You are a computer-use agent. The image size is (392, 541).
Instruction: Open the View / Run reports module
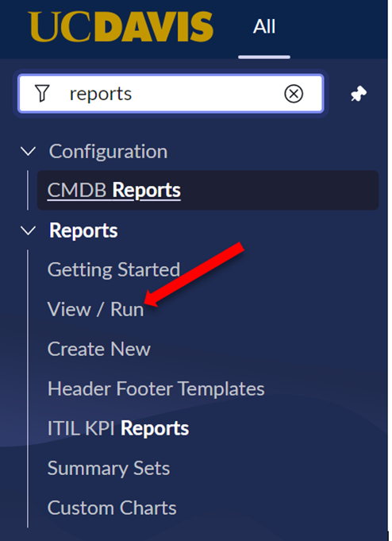tap(95, 309)
